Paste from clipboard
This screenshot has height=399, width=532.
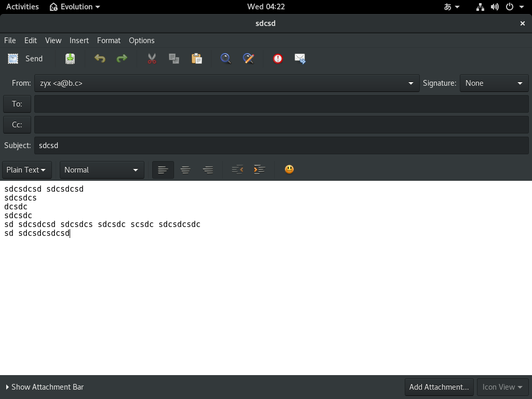197,59
